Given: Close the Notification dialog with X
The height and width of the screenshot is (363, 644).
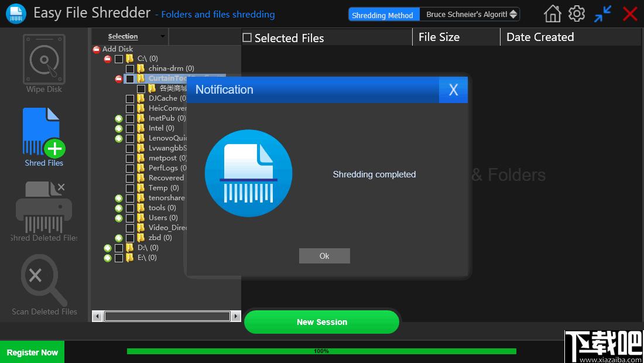Looking at the screenshot, I should [x=453, y=90].
